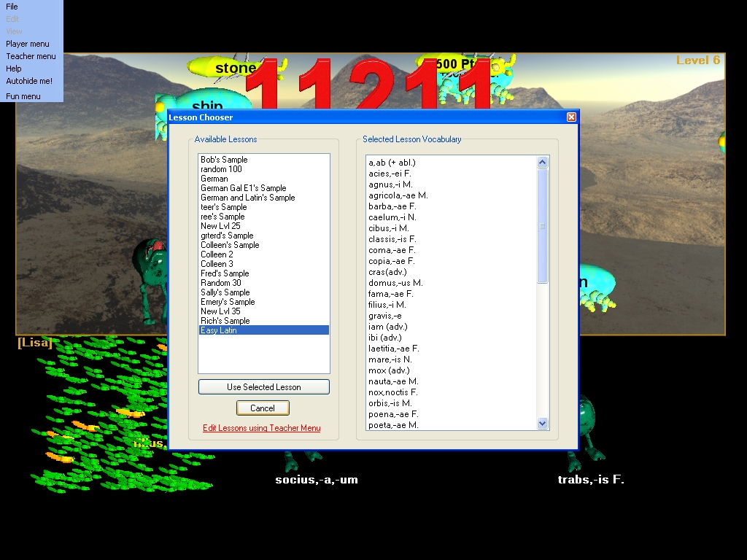Viewport: 747px width, 560px height.
Task: Click the vocabulary list scrollbar thumb
Action: point(542,226)
